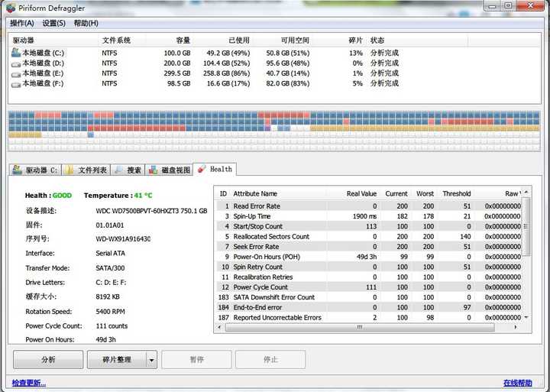
Task: Open the 在线帮助 link
Action: tap(517, 382)
